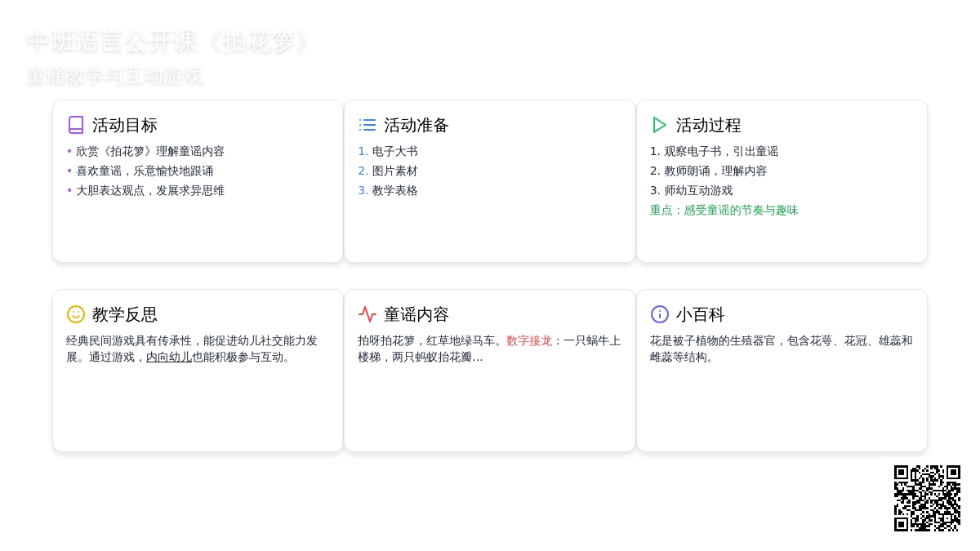This screenshot has height=551, width=980.
Task: Select the 小百科 card heading
Action: pos(700,314)
